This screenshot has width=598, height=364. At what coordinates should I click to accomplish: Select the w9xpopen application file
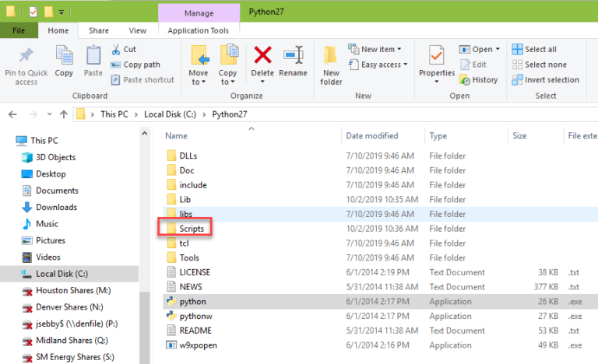pyautogui.click(x=380, y=345)
